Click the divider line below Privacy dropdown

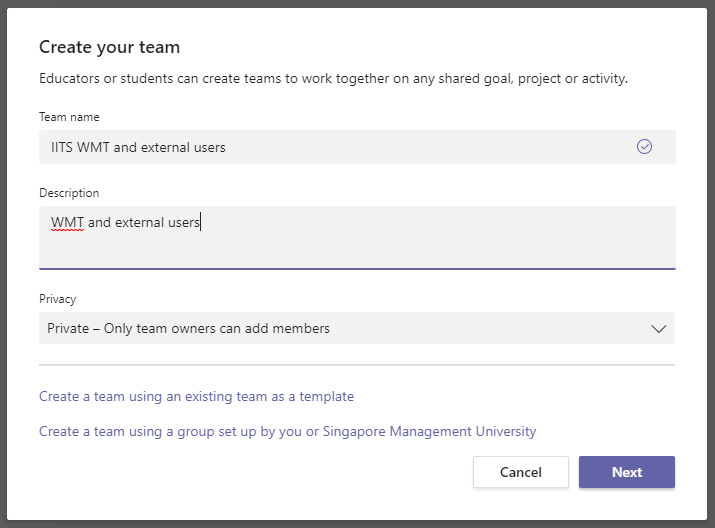[357, 365]
